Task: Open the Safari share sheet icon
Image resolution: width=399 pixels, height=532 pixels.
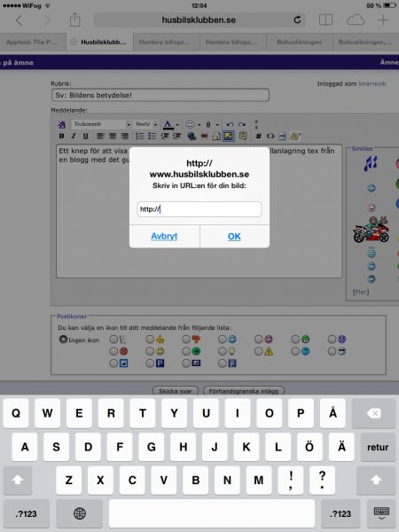Action: click(x=75, y=20)
